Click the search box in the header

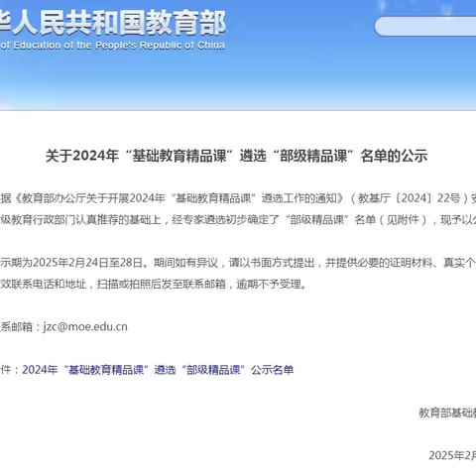[425, 27]
